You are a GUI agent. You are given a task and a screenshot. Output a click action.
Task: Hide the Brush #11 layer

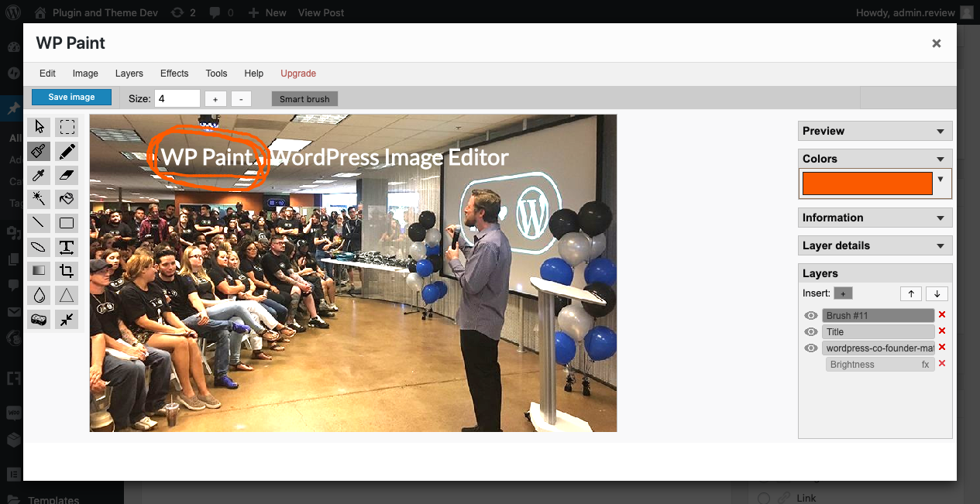[810, 315]
